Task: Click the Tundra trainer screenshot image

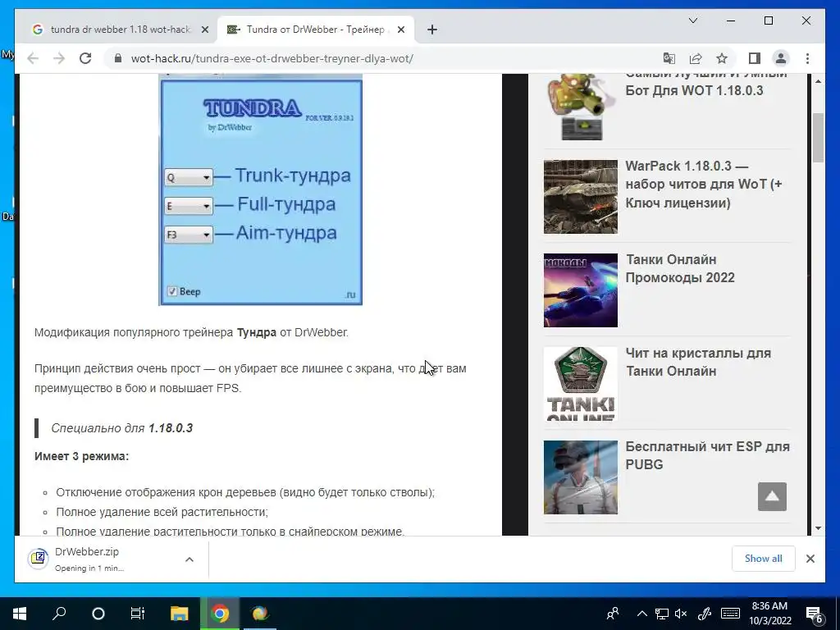Action: coord(260,190)
